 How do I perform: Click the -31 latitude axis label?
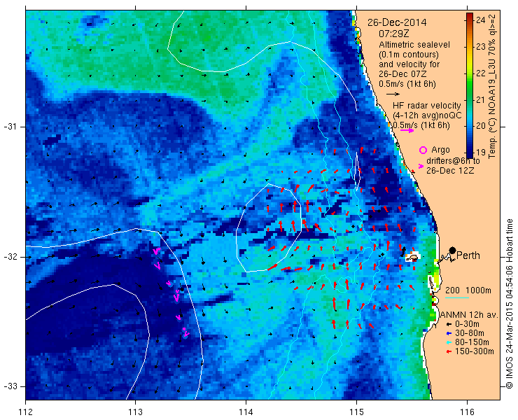12,127
